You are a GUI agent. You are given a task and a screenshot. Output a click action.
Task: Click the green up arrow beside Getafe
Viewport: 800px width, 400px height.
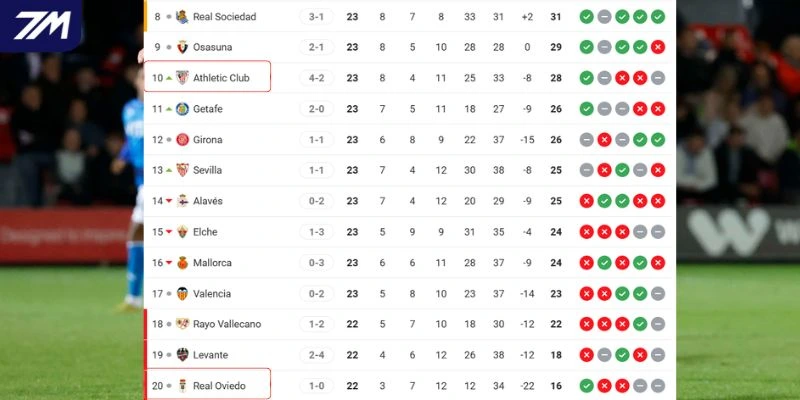tap(169, 108)
